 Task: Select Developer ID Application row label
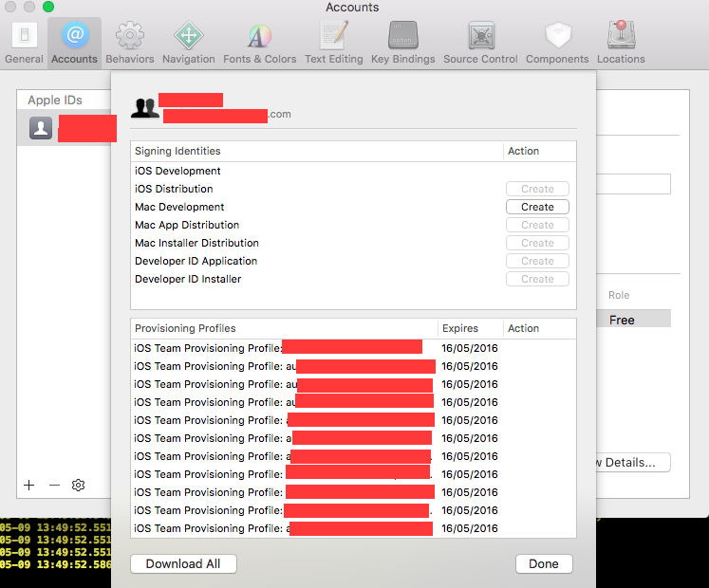196,261
